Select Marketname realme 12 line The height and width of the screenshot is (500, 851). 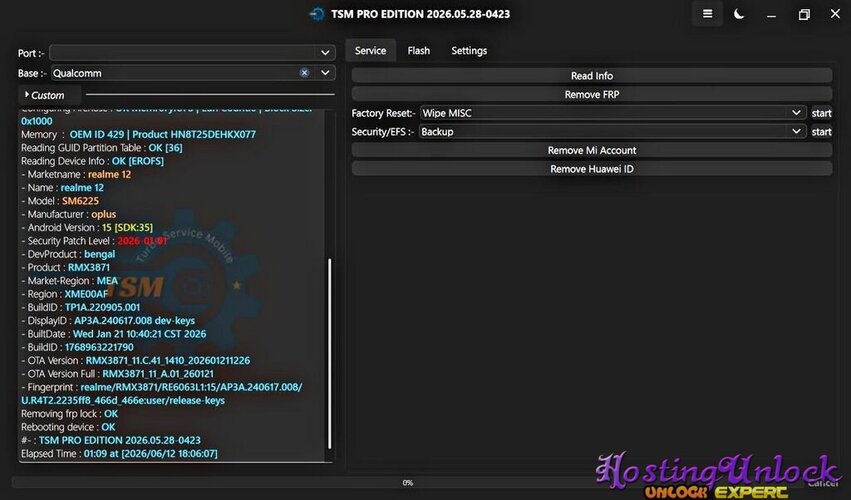(x=76, y=174)
